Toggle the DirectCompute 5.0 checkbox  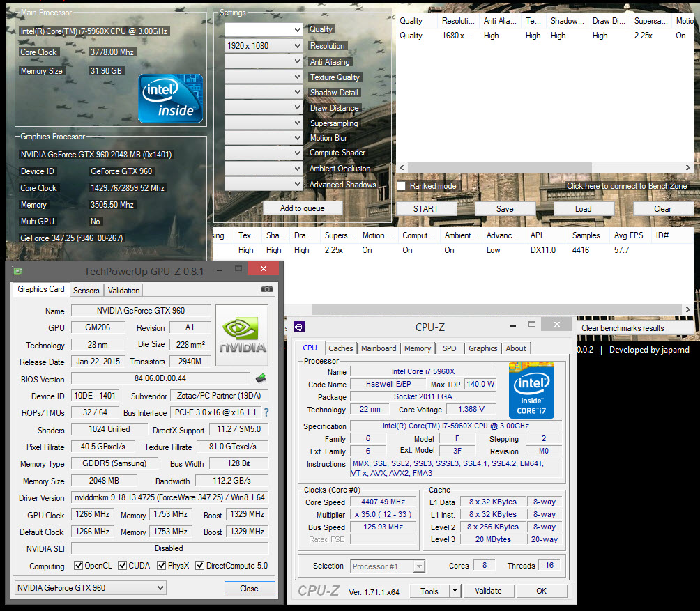[x=199, y=566]
